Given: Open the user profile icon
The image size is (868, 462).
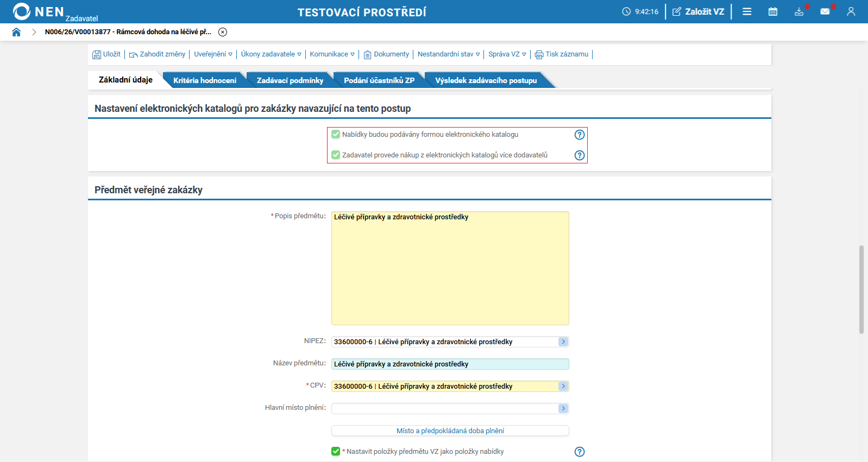Looking at the screenshot, I should tap(851, 11).
